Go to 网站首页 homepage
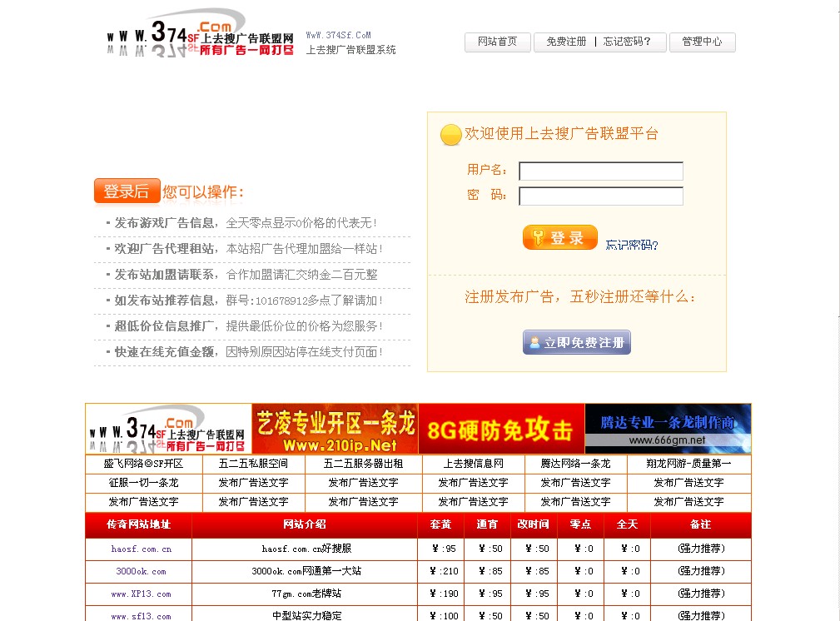The image size is (840, 621). click(497, 42)
